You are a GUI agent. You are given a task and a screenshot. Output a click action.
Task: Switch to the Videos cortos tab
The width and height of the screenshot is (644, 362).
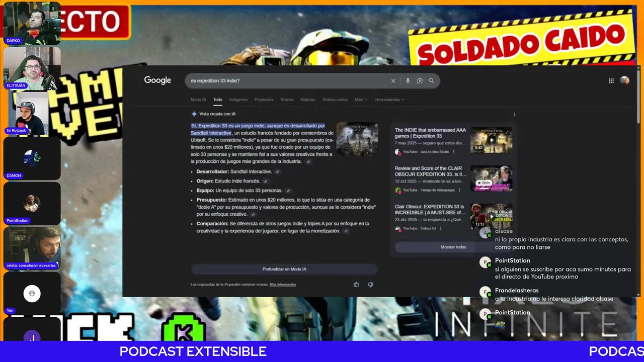tap(335, 100)
